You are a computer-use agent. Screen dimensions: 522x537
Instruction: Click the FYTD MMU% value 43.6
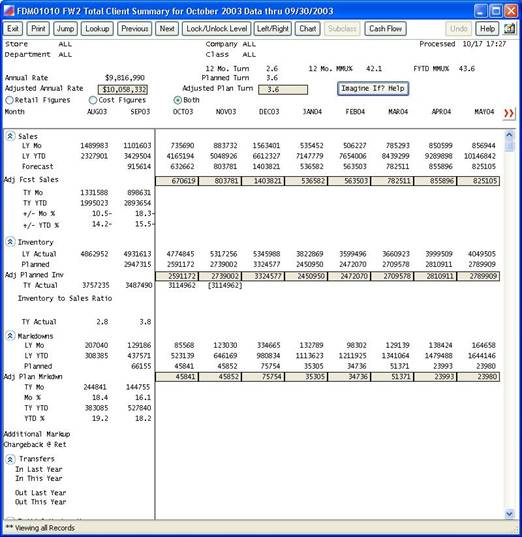click(x=467, y=68)
